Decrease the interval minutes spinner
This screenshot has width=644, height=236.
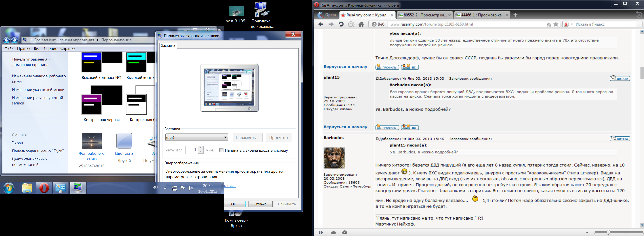tap(201, 152)
